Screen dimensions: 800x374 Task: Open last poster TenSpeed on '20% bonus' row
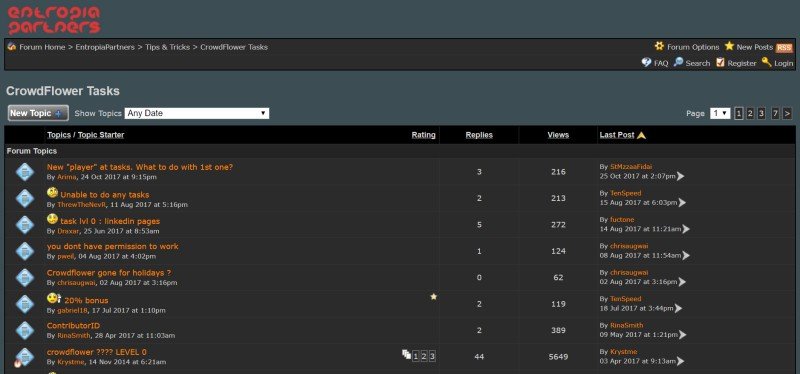(626, 298)
